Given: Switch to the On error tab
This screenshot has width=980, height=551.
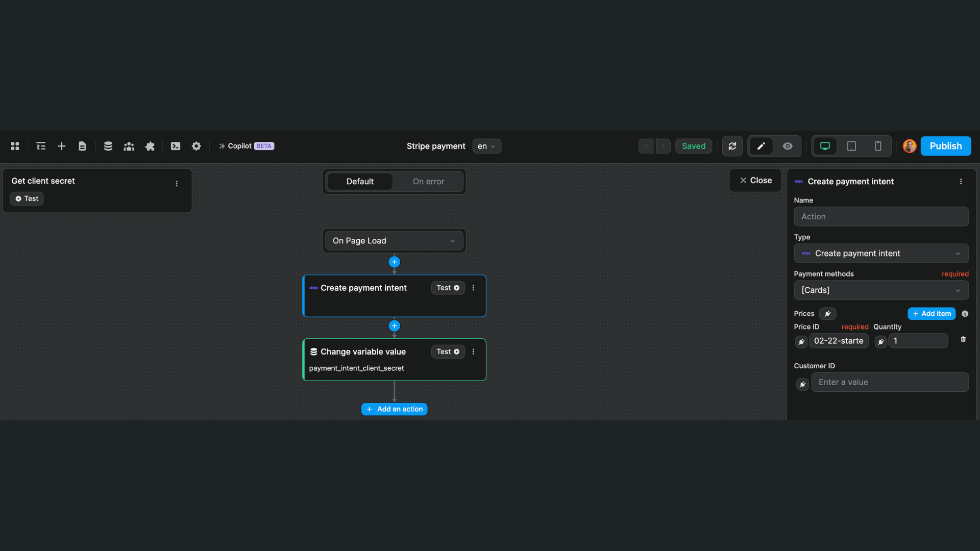Looking at the screenshot, I should [428, 182].
